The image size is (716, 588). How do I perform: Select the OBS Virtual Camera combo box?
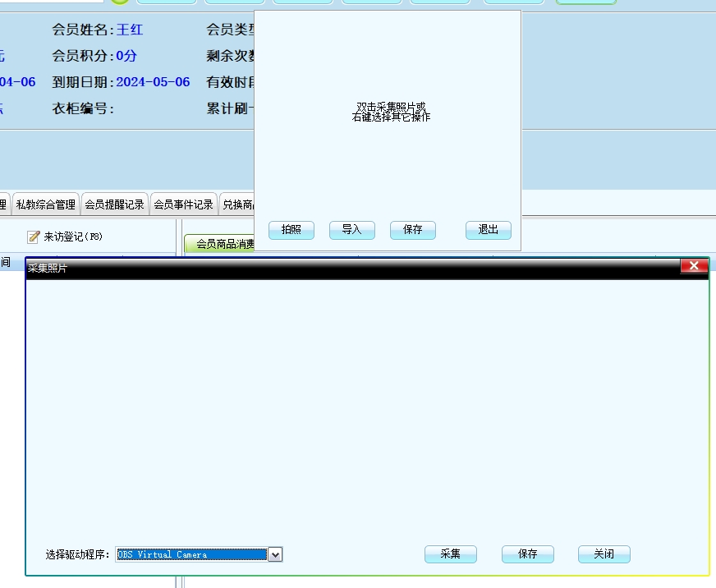(191, 555)
